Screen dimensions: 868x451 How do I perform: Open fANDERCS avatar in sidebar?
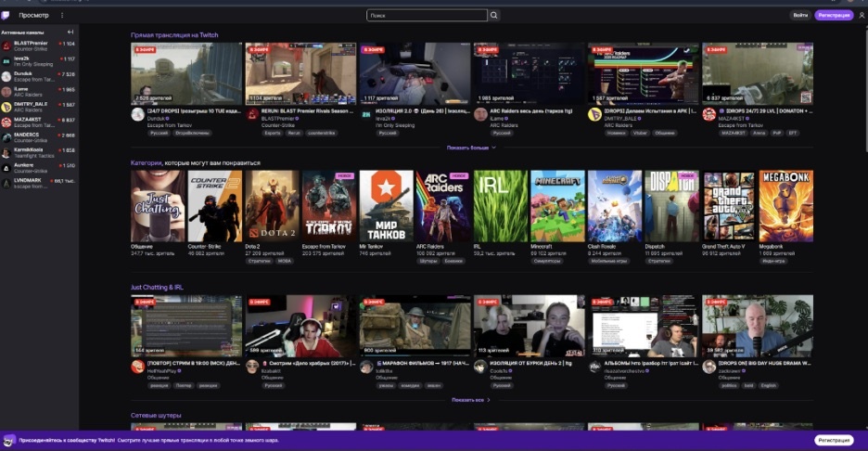point(6,137)
